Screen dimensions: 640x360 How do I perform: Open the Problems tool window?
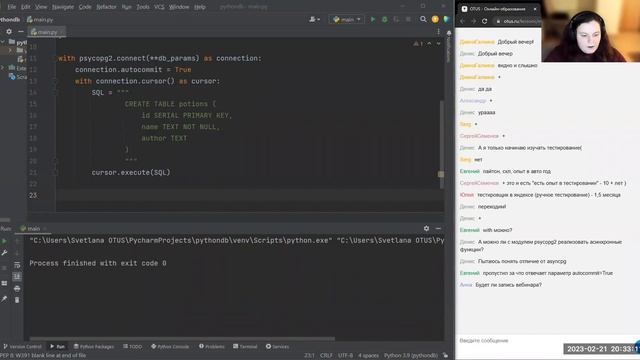(211, 347)
